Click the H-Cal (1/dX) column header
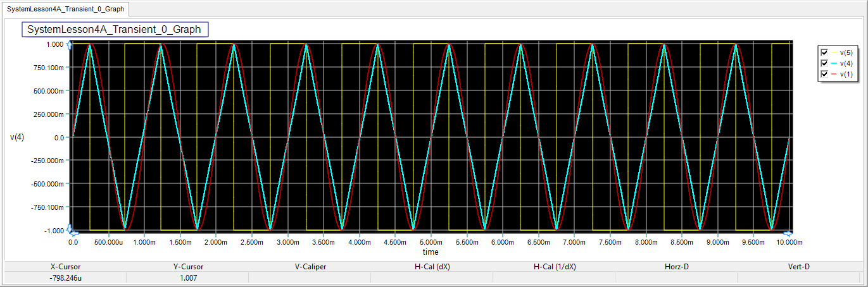 coord(555,267)
